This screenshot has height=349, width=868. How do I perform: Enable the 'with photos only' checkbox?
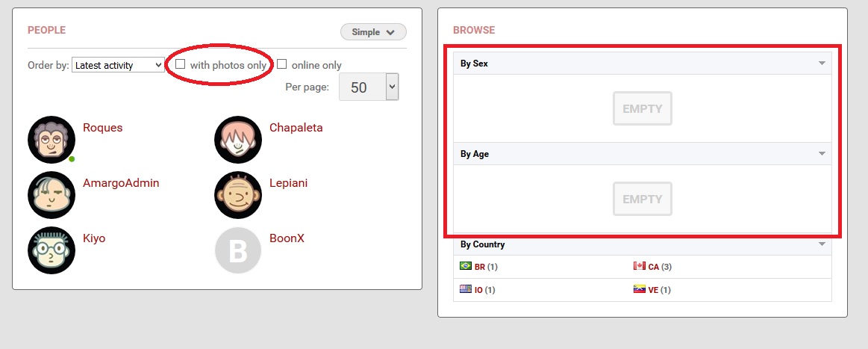[180, 64]
